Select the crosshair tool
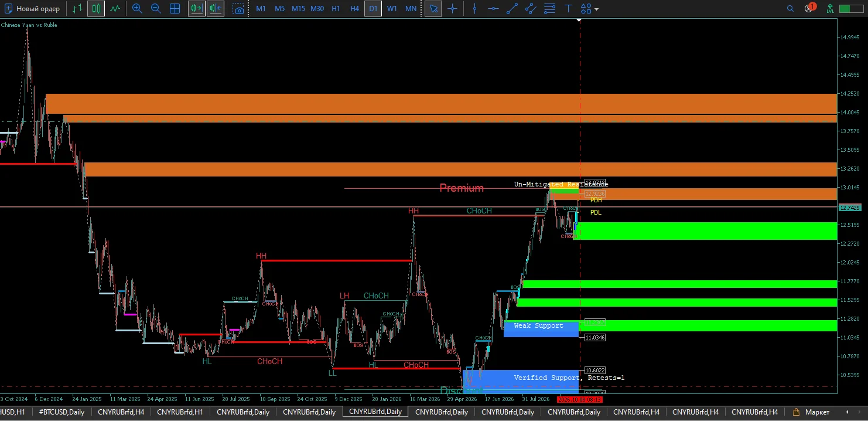This screenshot has height=421, width=868. point(452,9)
